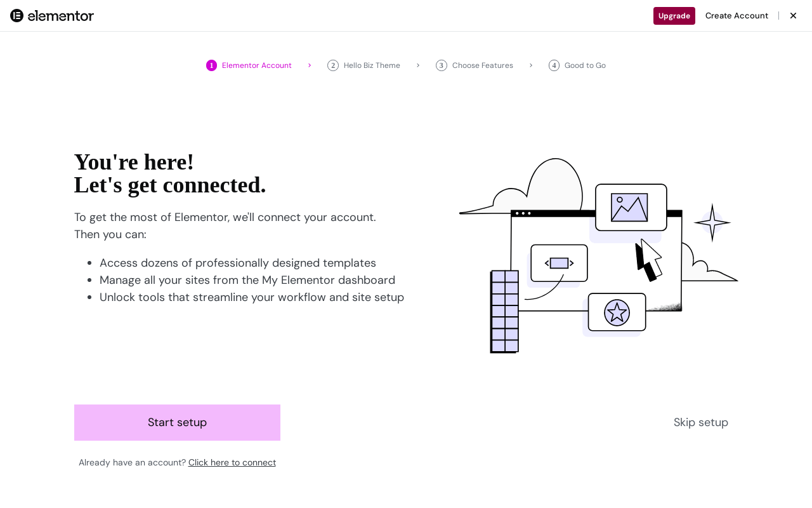Image resolution: width=812 pixels, height=508 pixels.
Task: Click chevron after Elementor Account step
Action: coord(310,65)
